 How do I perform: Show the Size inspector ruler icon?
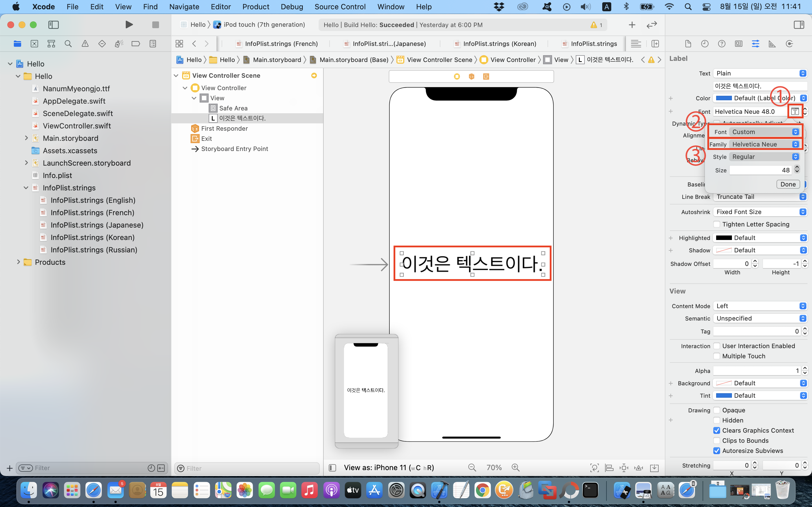tap(772, 44)
